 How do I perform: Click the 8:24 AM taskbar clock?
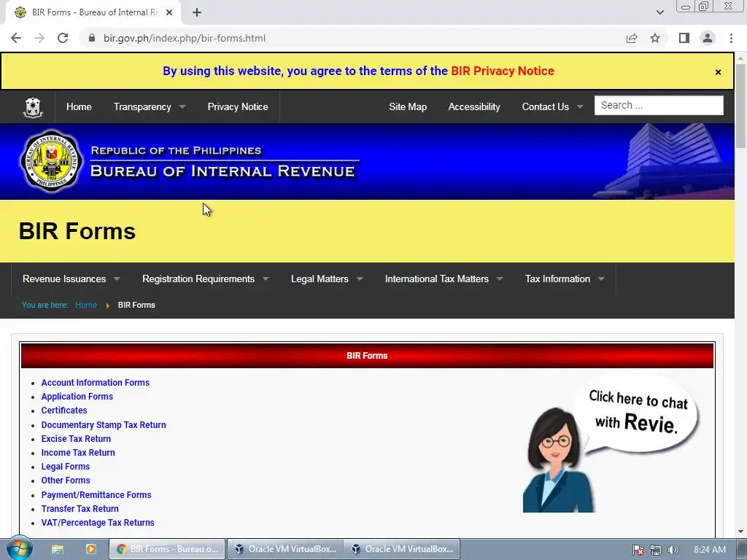point(709,550)
